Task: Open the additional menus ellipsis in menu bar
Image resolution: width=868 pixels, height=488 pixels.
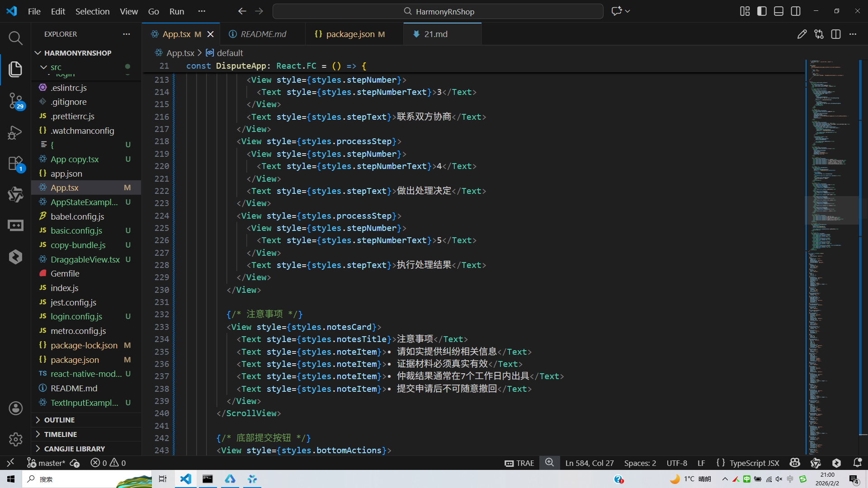Action: [202, 11]
